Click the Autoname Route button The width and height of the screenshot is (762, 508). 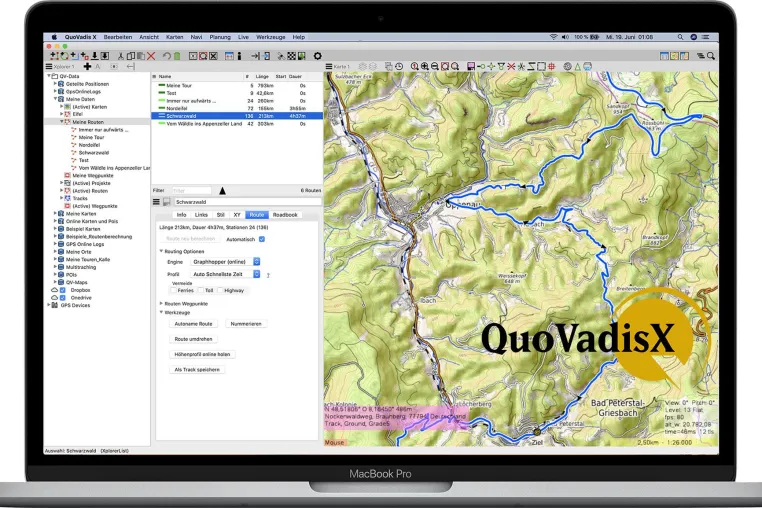point(193,324)
